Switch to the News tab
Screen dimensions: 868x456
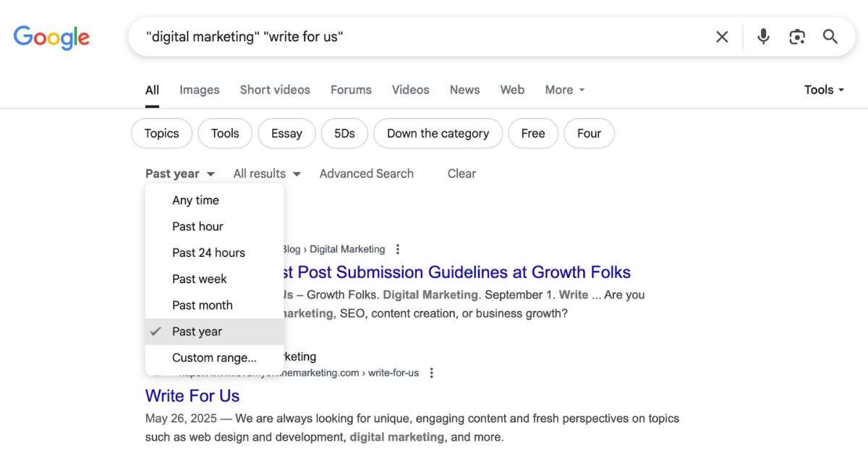coord(464,89)
